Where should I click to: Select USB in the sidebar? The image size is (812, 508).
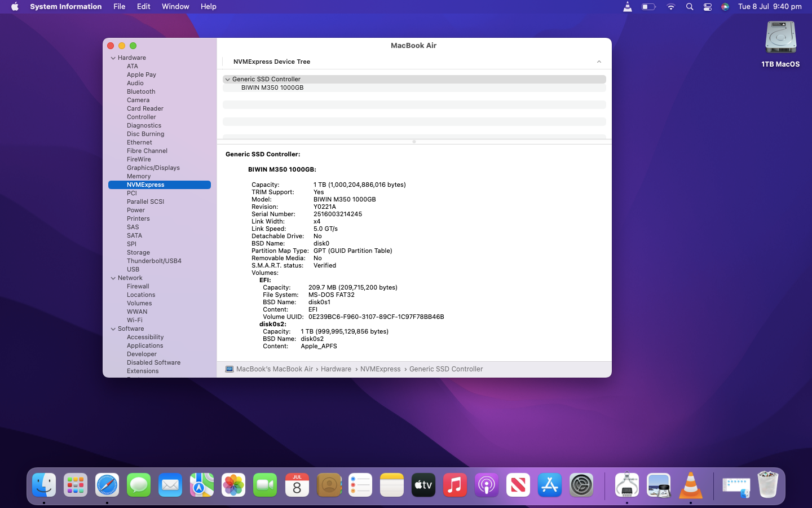(x=133, y=269)
